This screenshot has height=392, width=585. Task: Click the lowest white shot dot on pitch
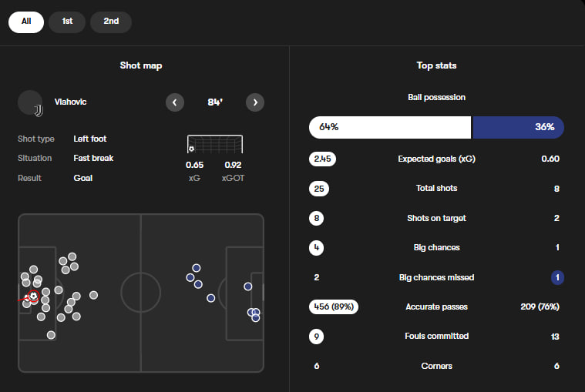click(x=51, y=335)
